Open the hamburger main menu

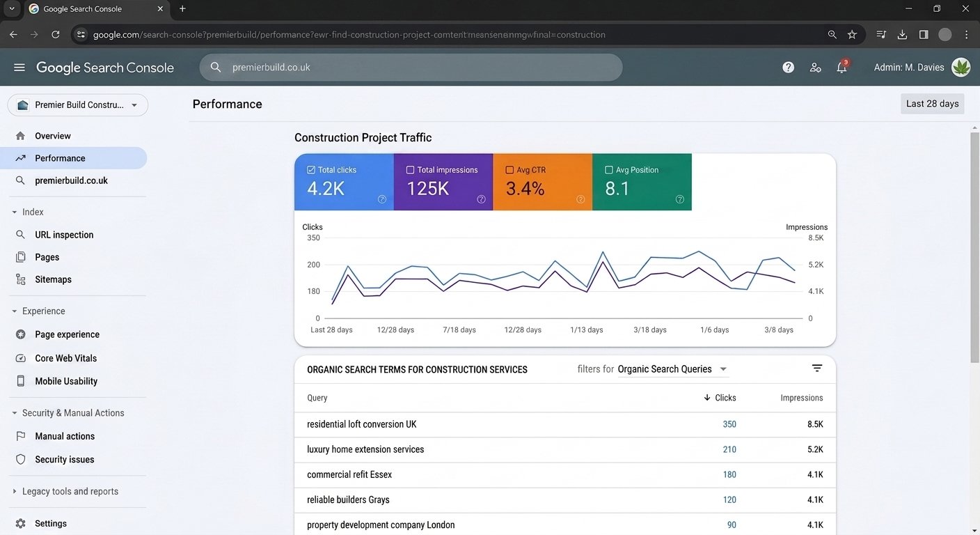point(19,68)
